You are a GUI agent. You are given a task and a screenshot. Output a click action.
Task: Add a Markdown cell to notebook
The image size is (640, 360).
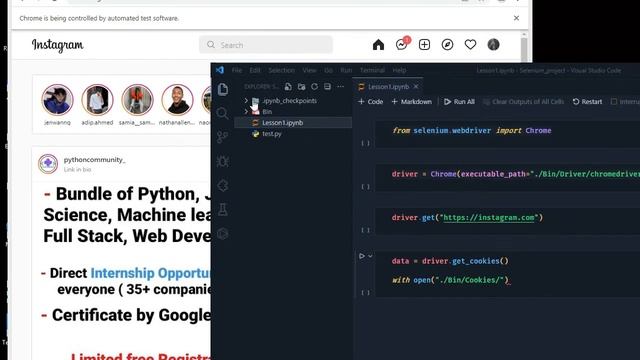point(411,102)
